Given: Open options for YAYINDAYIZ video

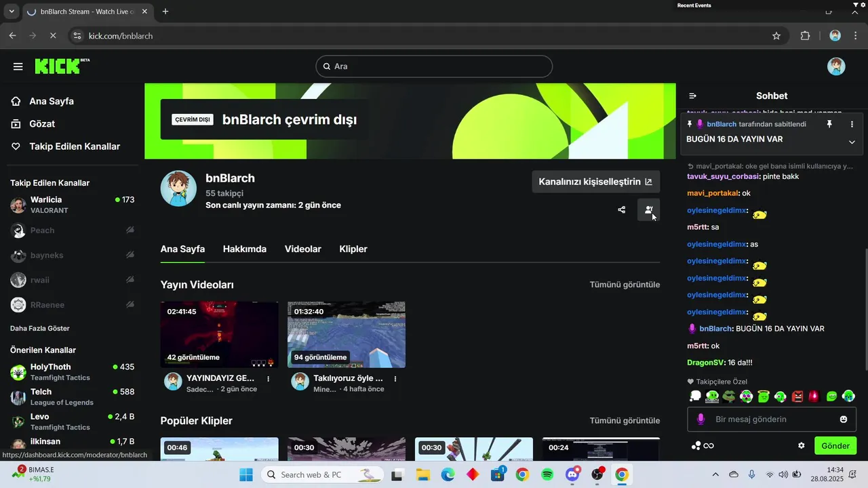Looking at the screenshot, I should tap(269, 379).
